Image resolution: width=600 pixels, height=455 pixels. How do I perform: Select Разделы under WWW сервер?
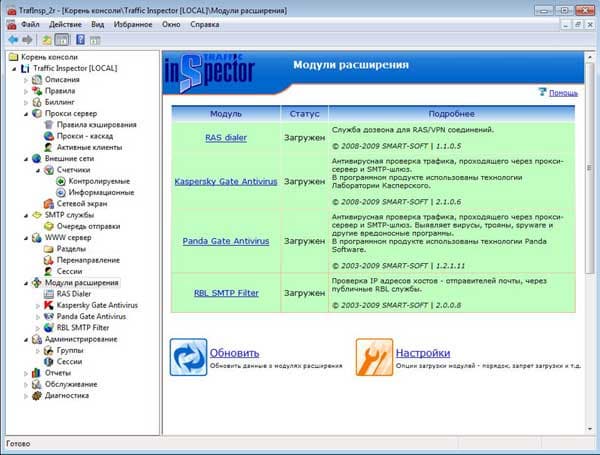71,249
